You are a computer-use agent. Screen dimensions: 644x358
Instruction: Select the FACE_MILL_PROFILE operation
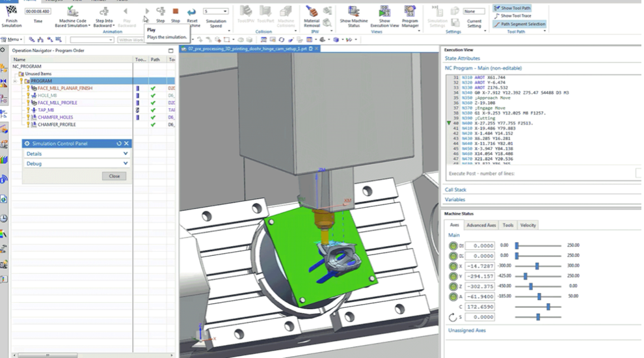[x=57, y=103]
